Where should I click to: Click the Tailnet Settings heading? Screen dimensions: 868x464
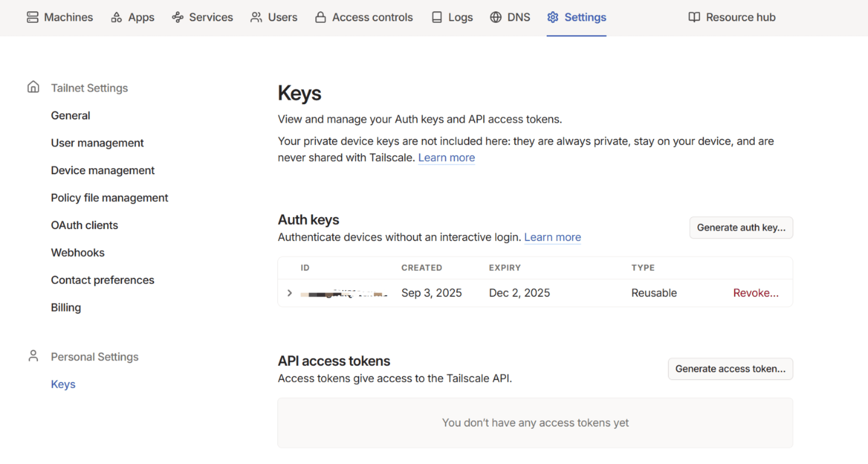pos(89,88)
